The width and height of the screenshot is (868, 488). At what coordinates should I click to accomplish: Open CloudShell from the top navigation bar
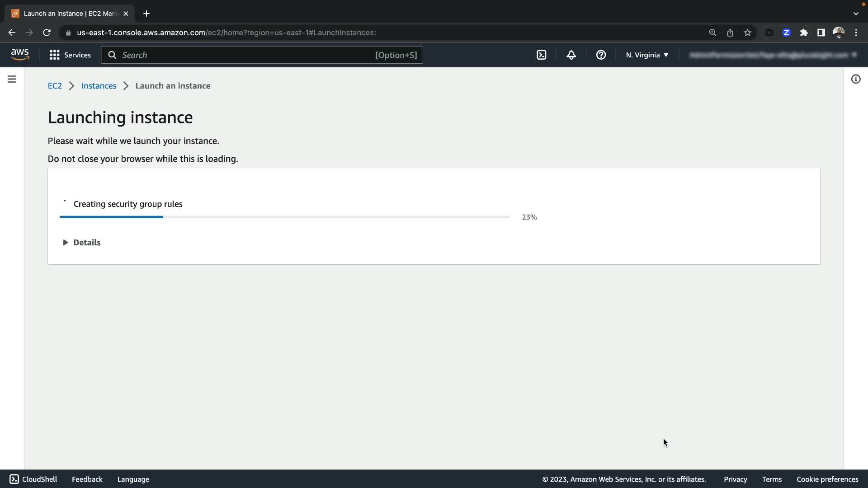pyautogui.click(x=541, y=55)
